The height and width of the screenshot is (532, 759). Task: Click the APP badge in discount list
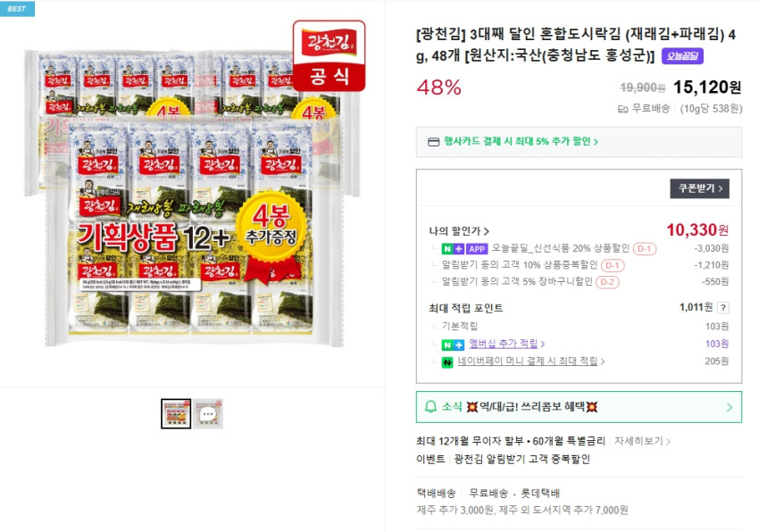tap(477, 249)
